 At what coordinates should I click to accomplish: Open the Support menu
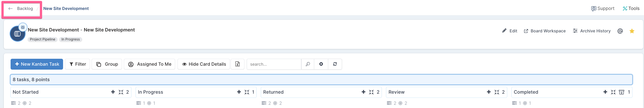point(603,9)
